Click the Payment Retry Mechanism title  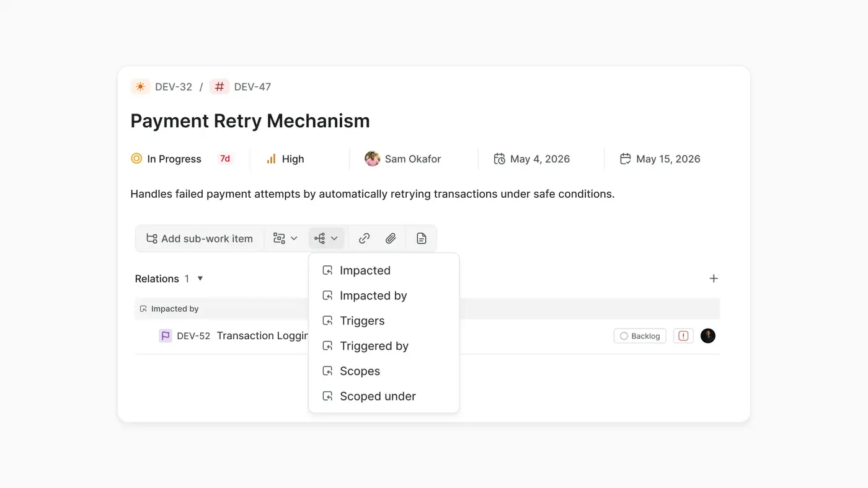click(250, 121)
